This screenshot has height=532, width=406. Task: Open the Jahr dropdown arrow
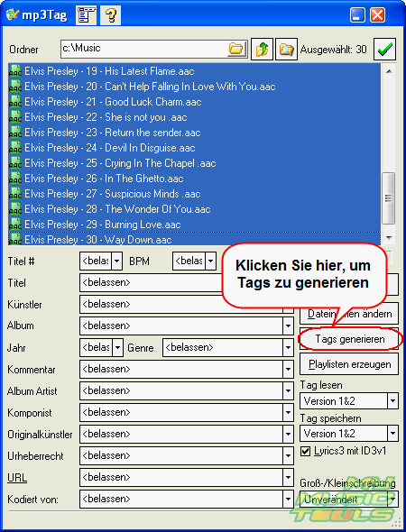(x=118, y=347)
